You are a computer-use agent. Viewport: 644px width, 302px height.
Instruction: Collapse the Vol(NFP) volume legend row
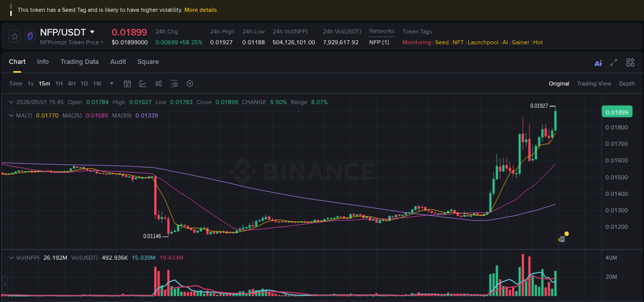pos(11,257)
